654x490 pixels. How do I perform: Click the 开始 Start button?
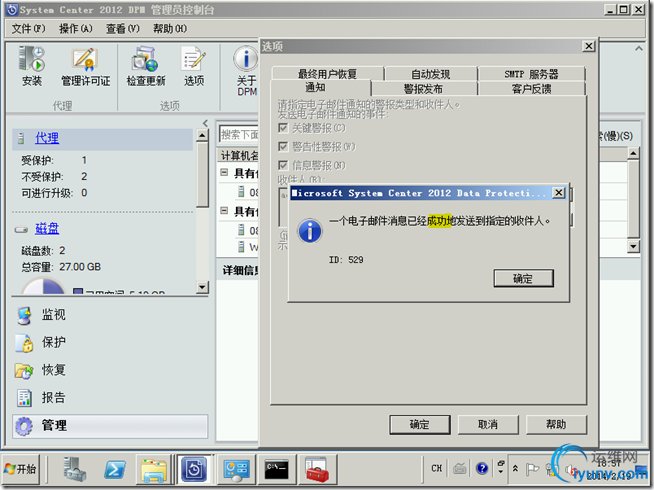pyautogui.click(x=20, y=469)
